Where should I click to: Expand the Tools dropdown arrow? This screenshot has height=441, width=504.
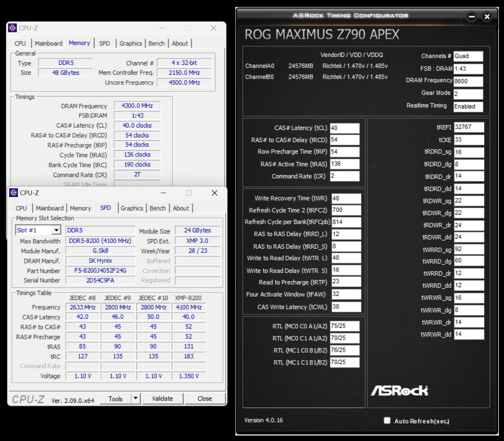135,398
